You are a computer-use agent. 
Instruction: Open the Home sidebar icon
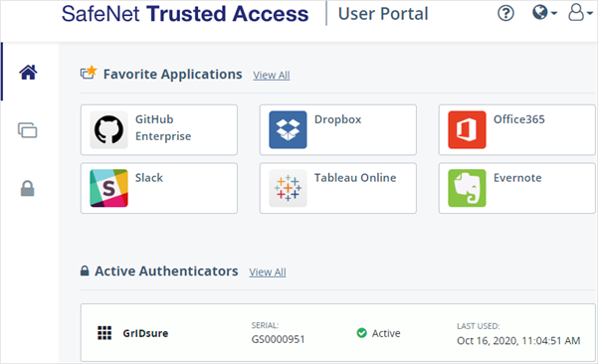click(x=28, y=72)
